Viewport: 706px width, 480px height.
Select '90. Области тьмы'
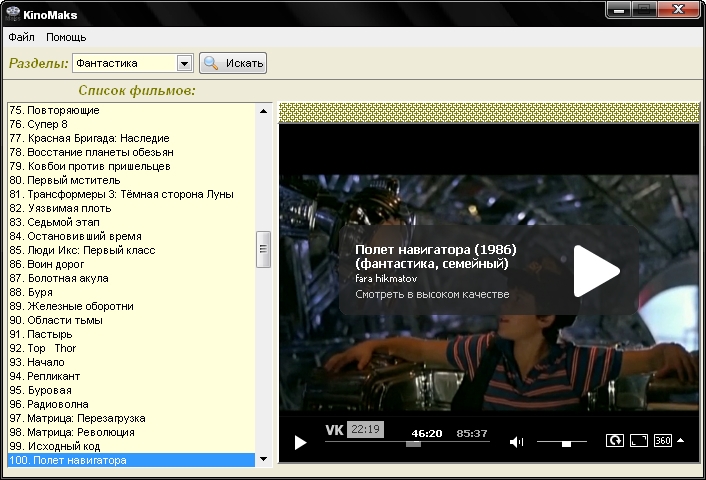[131, 320]
